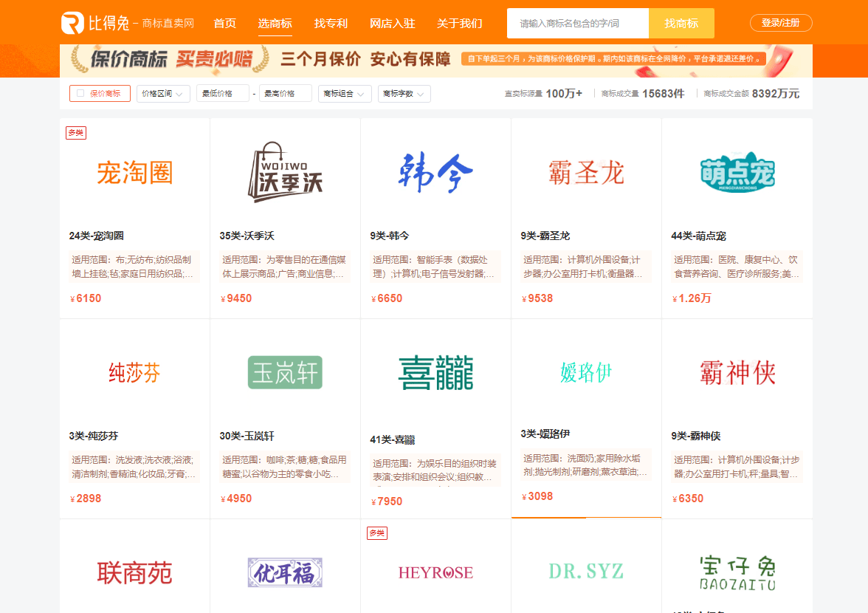Tick the 保价商标 checkbox
The image size is (868, 613).
(x=80, y=94)
